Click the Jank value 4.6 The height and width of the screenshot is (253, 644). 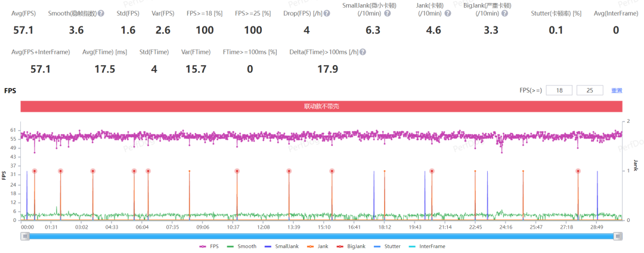click(434, 30)
